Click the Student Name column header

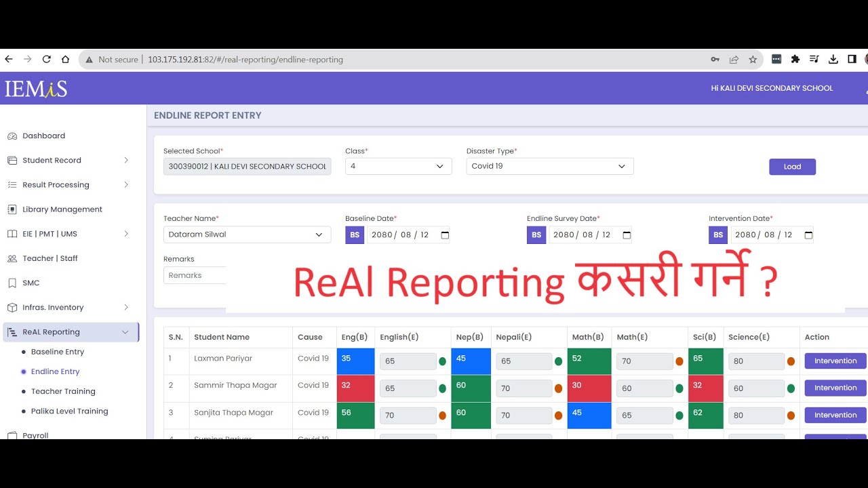222,337
